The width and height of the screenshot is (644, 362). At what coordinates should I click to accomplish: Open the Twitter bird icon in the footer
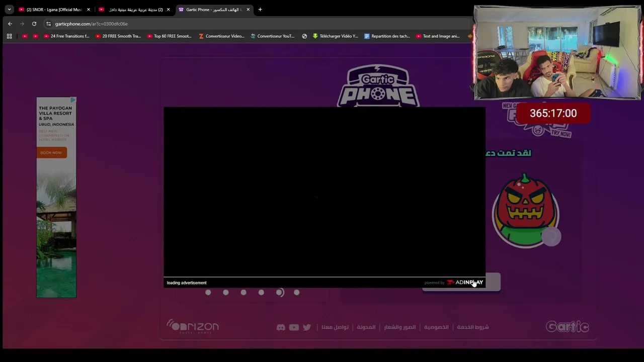(307, 327)
